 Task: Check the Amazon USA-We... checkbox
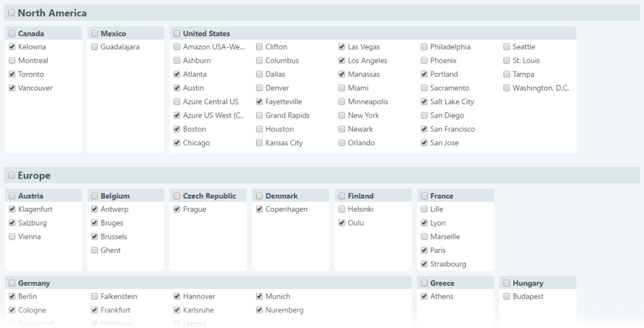(x=177, y=46)
